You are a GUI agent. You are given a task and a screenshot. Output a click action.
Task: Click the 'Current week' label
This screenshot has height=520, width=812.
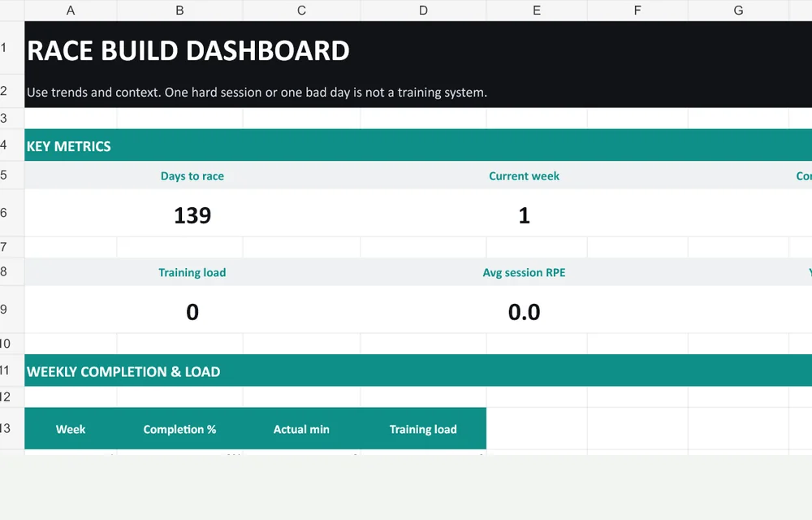(524, 176)
